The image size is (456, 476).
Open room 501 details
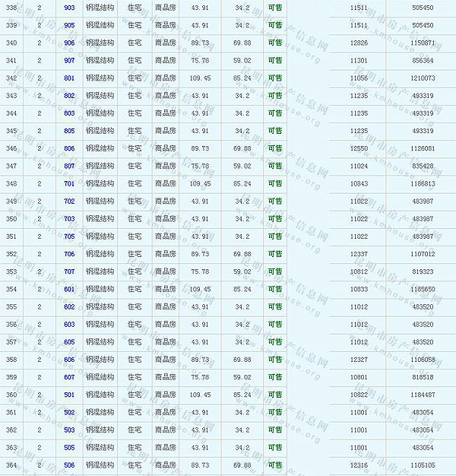pyautogui.click(x=69, y=395)
